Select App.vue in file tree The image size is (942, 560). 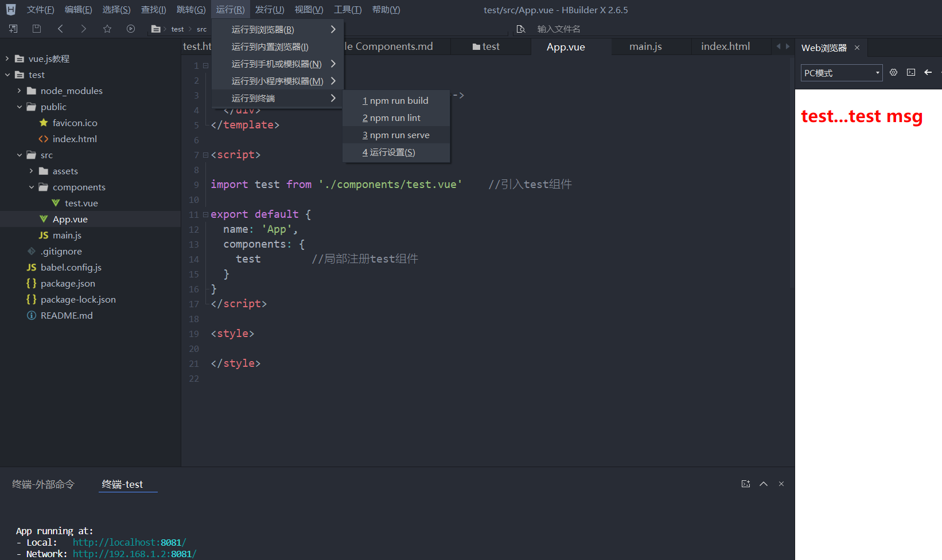70,219
